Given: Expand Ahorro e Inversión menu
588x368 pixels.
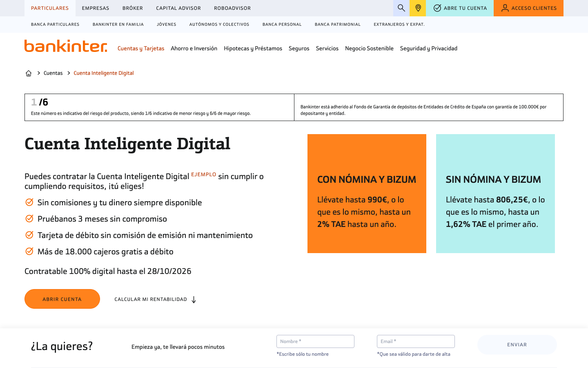Looking at the screenshot, I should [x=194, y=48].
